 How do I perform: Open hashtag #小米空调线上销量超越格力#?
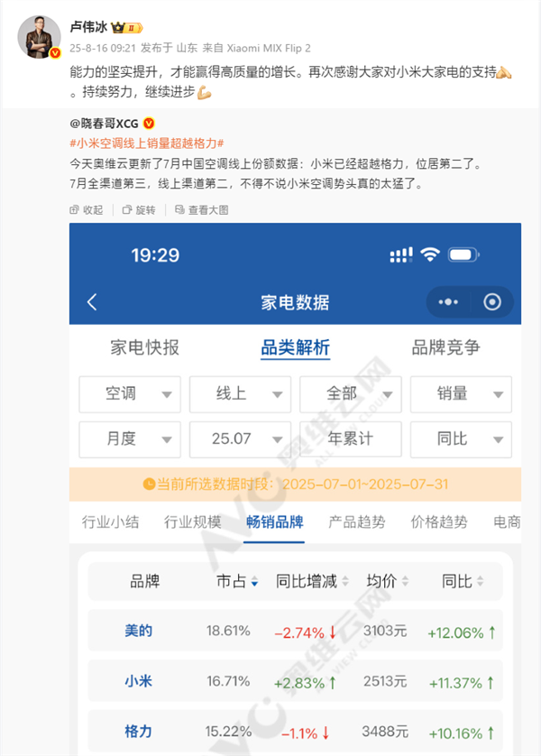146,143
